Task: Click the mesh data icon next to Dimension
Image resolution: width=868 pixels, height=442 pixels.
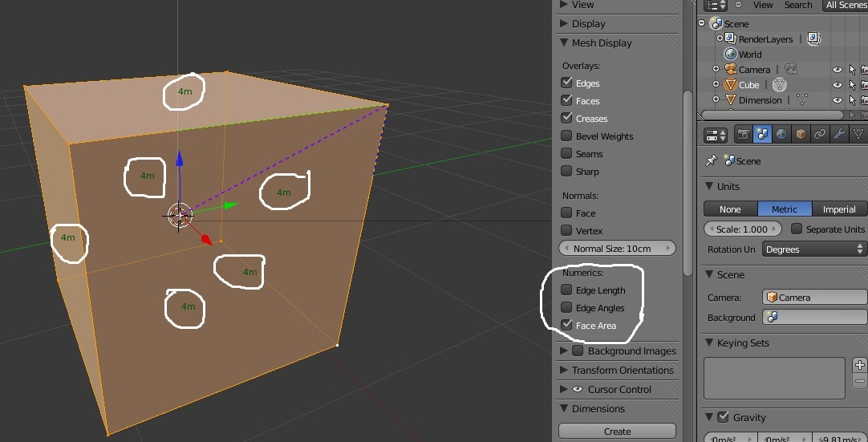Action: coord(801,99)
